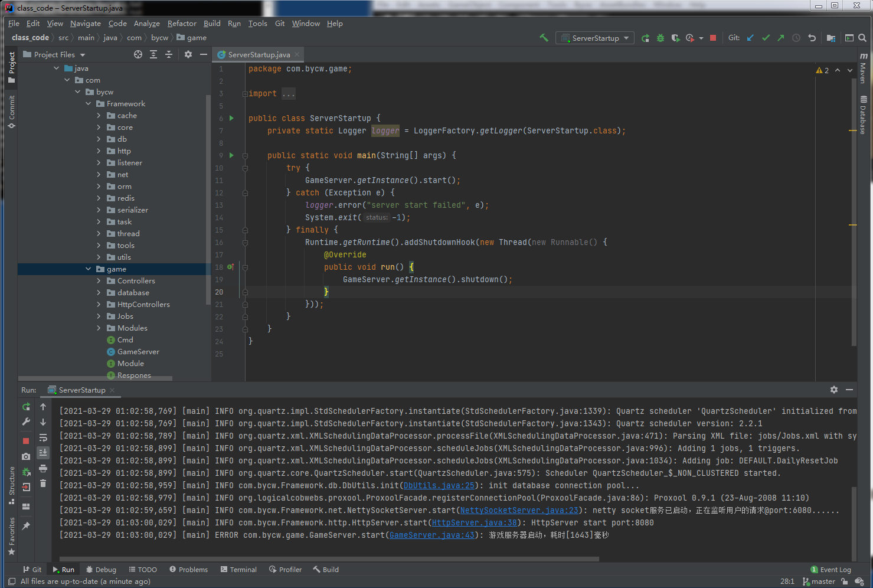Collapse the Framework folder

pos(89,104)
